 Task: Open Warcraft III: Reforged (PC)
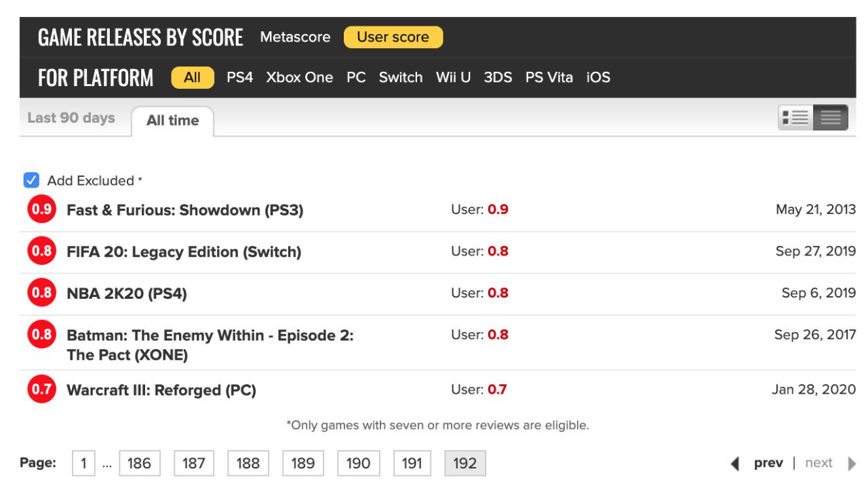coord(161,390)
